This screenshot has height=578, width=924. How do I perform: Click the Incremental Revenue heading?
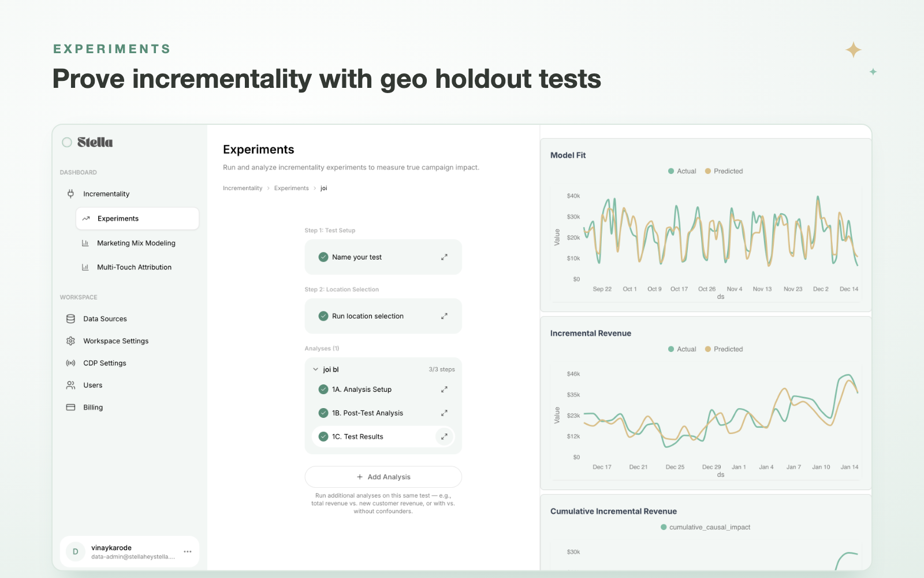pos(591,334)
